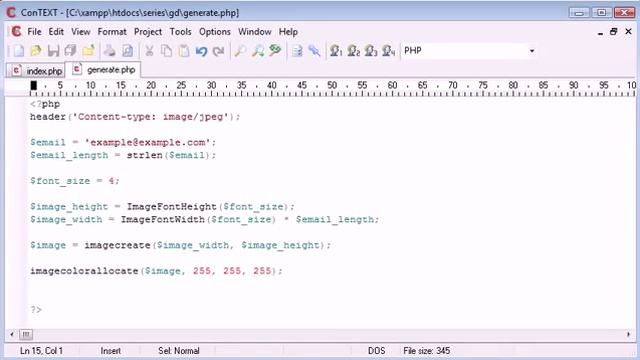Click the Open file toolbar icon
The height and width of the screenshot is (360, 640).
click(36, 51)
